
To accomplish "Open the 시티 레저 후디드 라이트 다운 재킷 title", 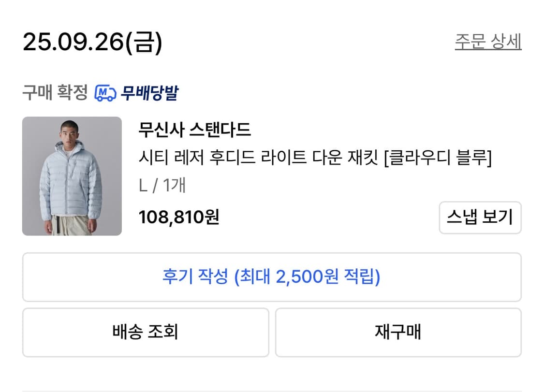I will pyautogui.click(x=260, y=158).
